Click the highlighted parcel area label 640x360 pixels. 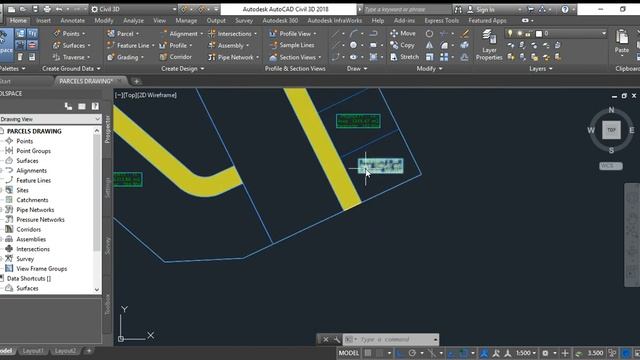pos(380,166)
